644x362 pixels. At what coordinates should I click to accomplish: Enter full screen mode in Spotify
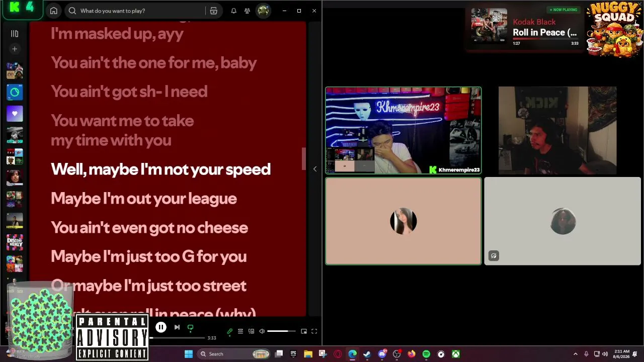coord(314,331)
